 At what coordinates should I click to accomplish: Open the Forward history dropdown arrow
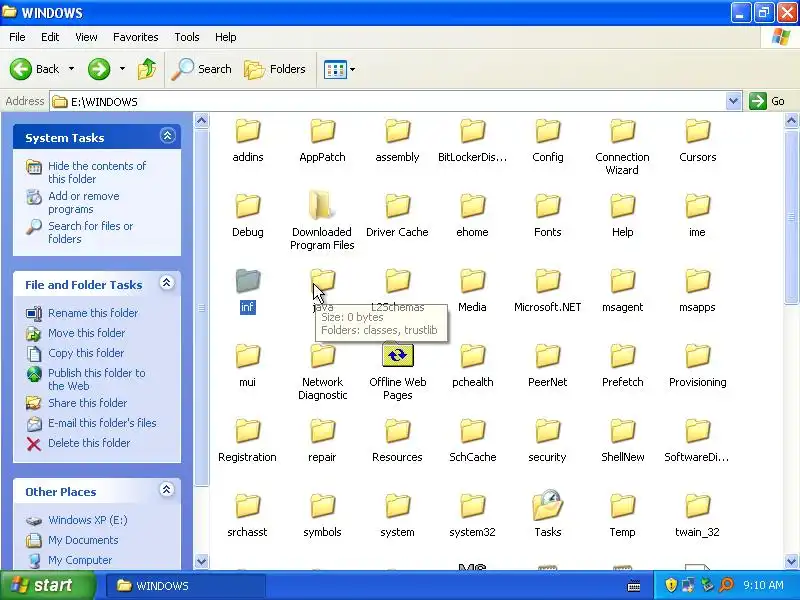(122, 68)
